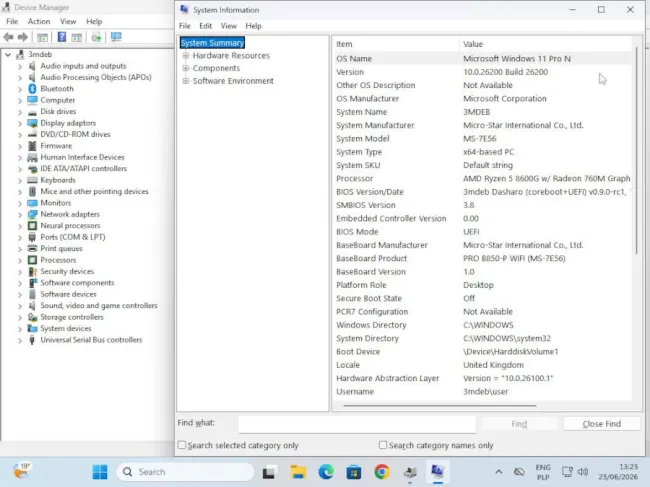
Task: Expand Audio inputs and outputs category
Action: click(20, 66)
